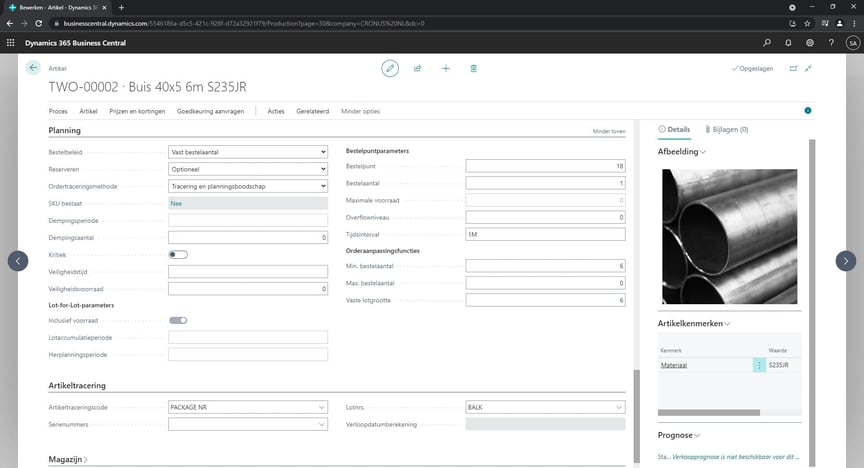The height and width of the screenshot is (468, 864).
Task: Click the edit pencil icon
Action: (390, 68)
